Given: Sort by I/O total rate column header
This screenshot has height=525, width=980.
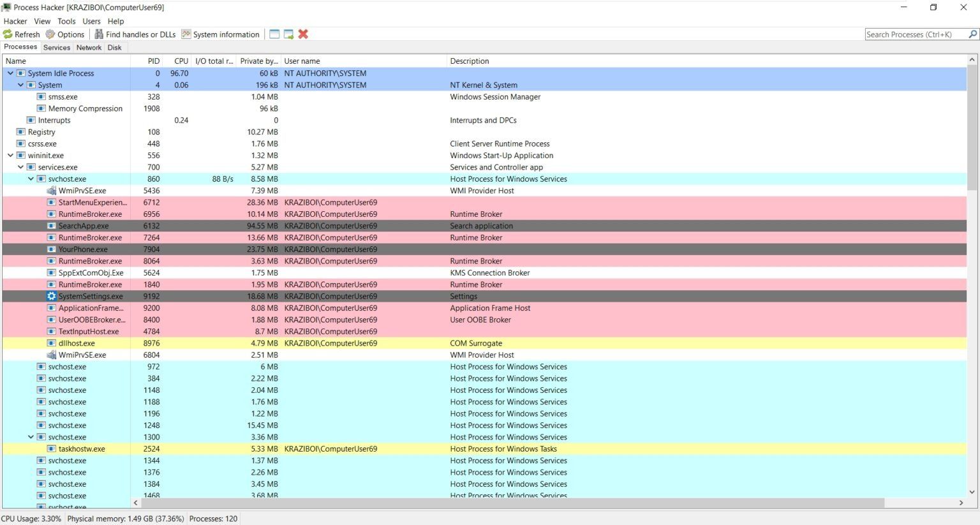Looking at the screenshot, I should point(214,61).
